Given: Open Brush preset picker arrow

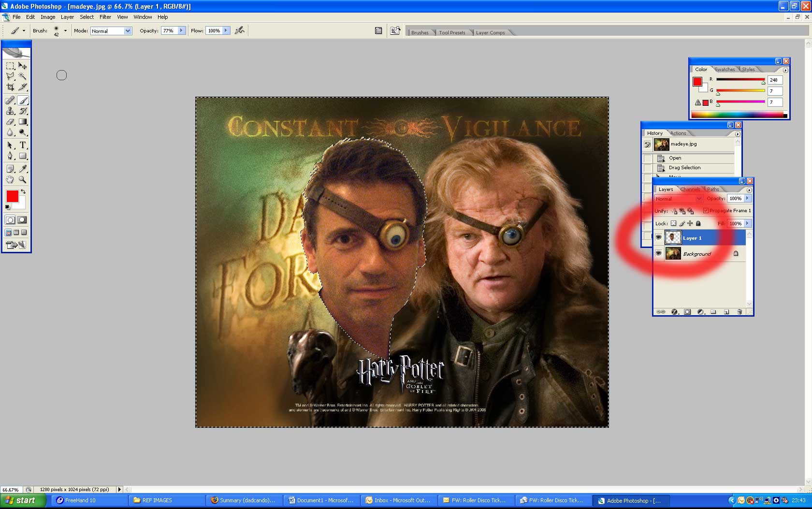Looking at the screenshot, I should [65, 30].
